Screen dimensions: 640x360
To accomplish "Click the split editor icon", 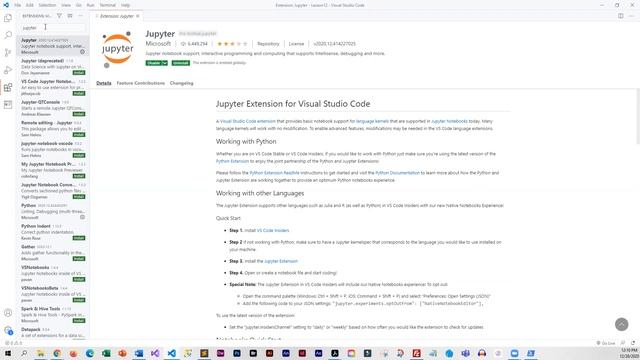I will pos(620,16).
